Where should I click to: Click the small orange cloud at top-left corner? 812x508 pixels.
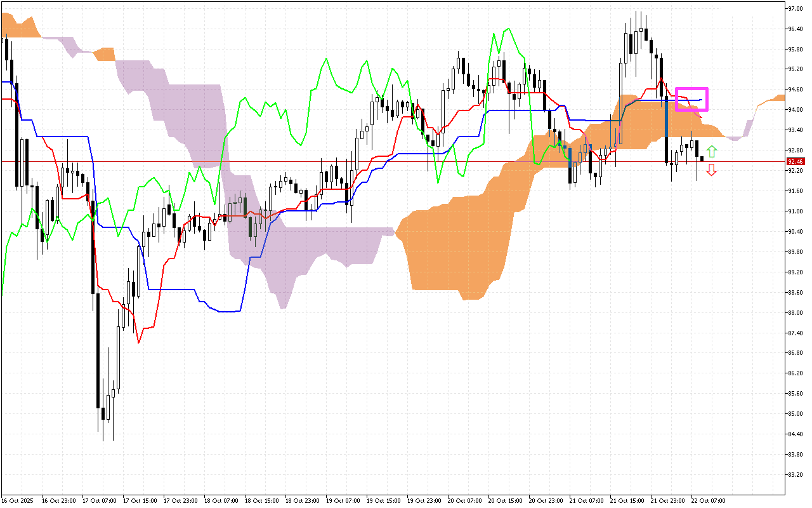click(19, 27)
